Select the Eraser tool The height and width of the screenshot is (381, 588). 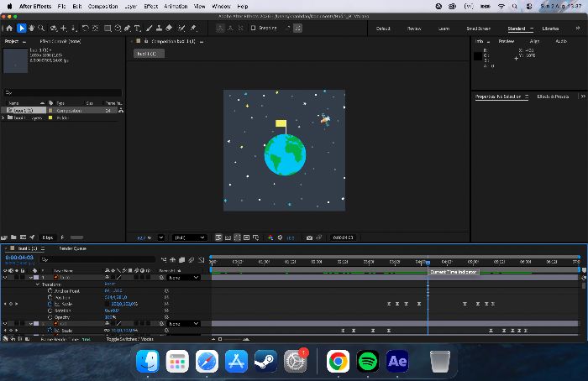click(x=169, y=28)
